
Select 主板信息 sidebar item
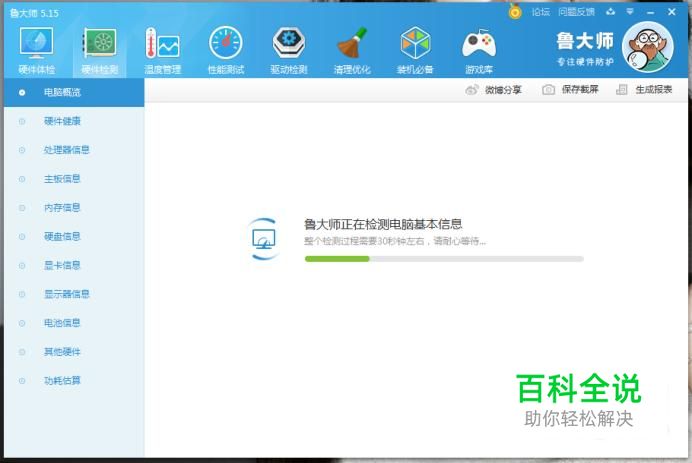pyautogui.click(x=74, y=179)
